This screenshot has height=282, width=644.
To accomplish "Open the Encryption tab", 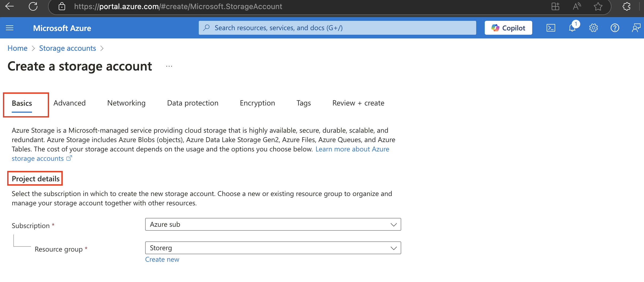I will coord(257,103).
